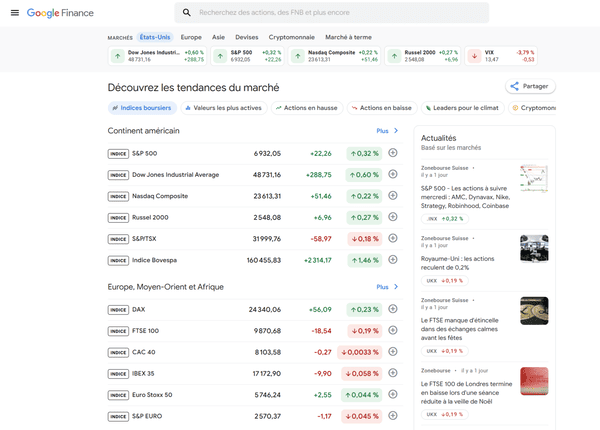Add Indice Bovespa to watchlist

pyautogui.click(x=392, y=260)
